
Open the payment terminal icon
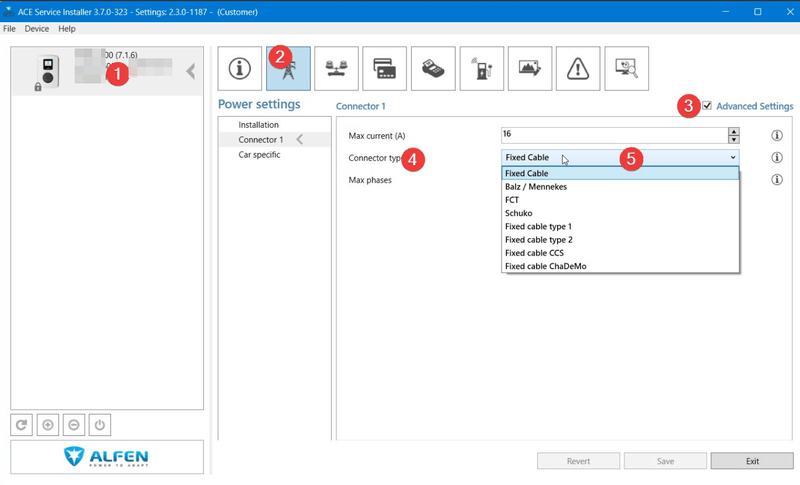[x=433, y=68]
